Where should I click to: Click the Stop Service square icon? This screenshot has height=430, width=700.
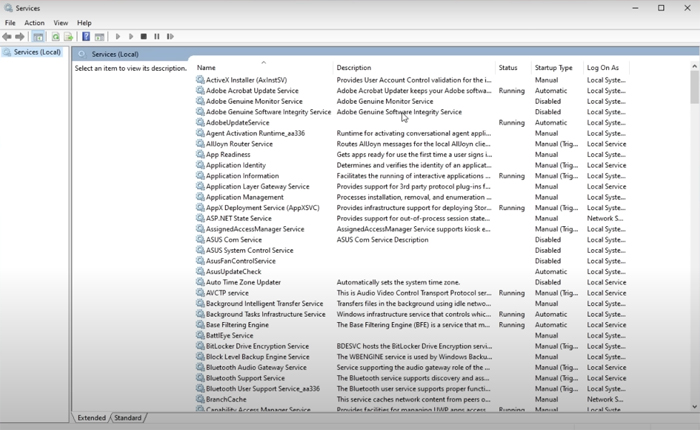coord(144,37)
